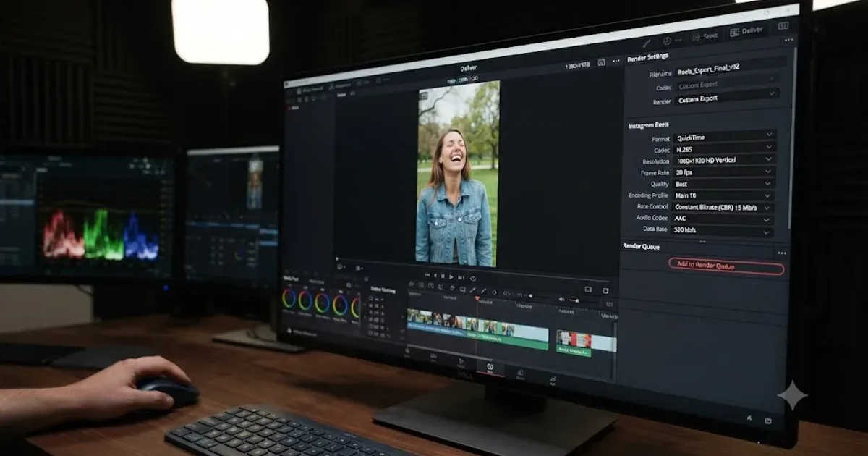This screenshot has width=868, height=456.
Task: Click the pen icon in the top-right toolbar
Action: 645,43
